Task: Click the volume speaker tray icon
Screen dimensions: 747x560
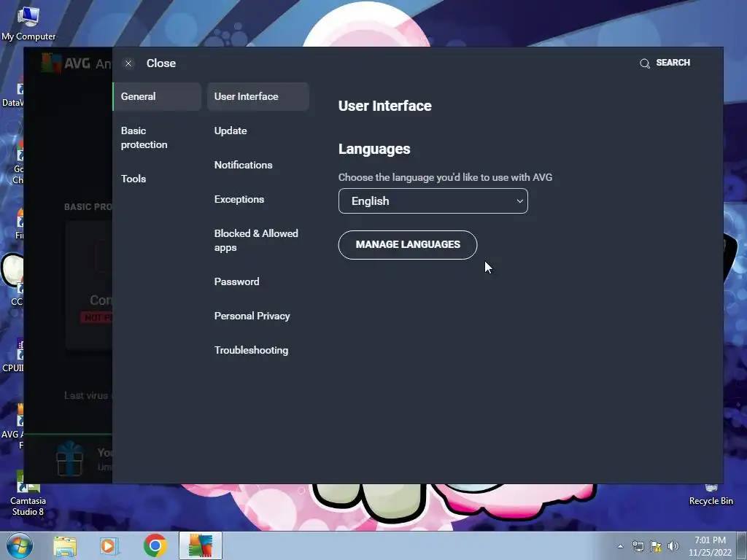Action: tap(673, 546)
